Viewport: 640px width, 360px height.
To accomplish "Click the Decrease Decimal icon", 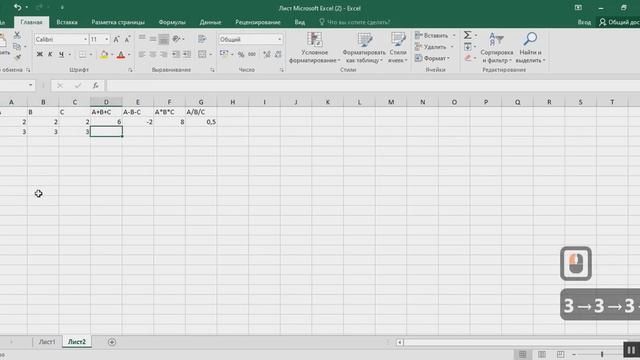I will pyautogui.click(x=278, y=54).
